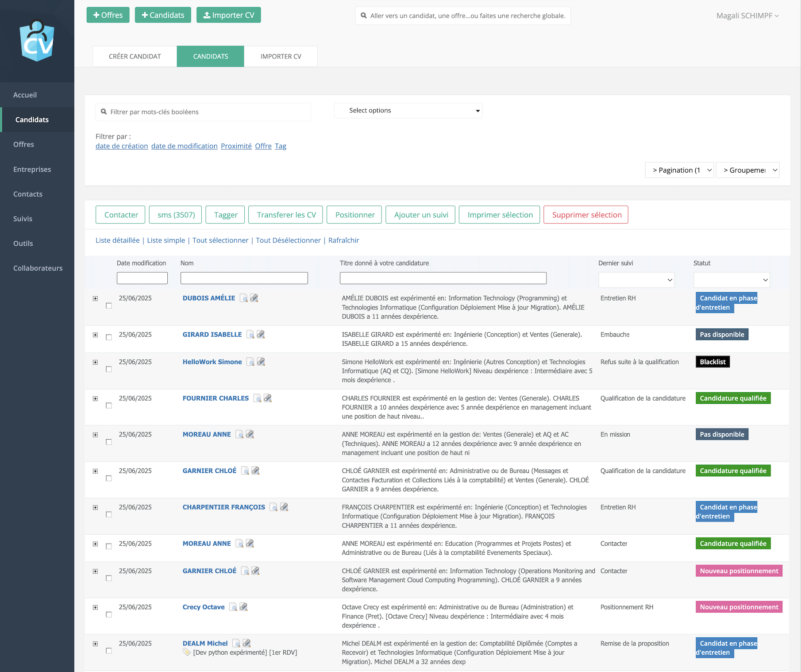Check the box for DEALM Michel row
This screenshot has width=801, height=672.
(109, 651)
